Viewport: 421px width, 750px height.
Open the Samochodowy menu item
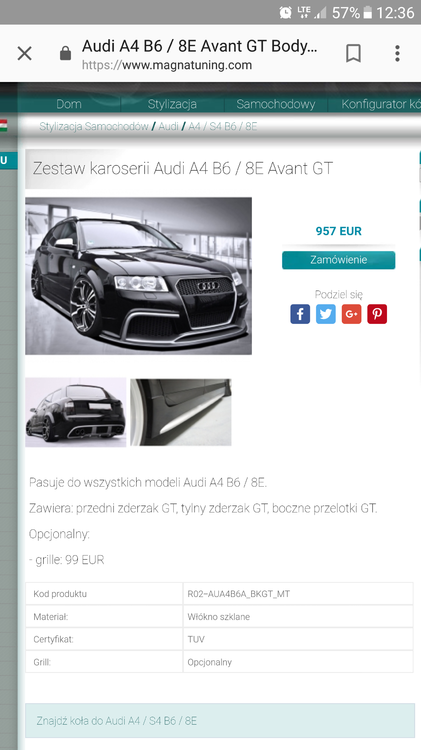click(276, 104)
